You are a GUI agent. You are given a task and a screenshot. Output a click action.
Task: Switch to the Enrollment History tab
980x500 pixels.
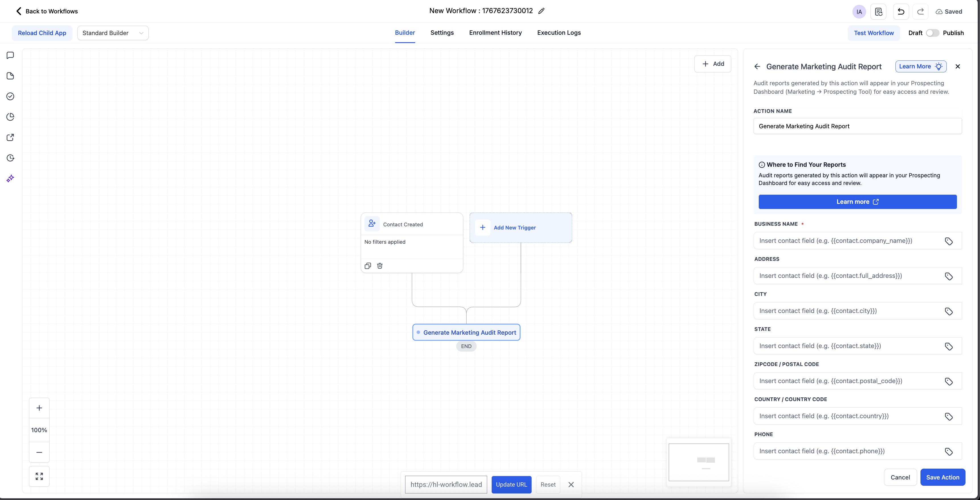click(x=495, y=33)
